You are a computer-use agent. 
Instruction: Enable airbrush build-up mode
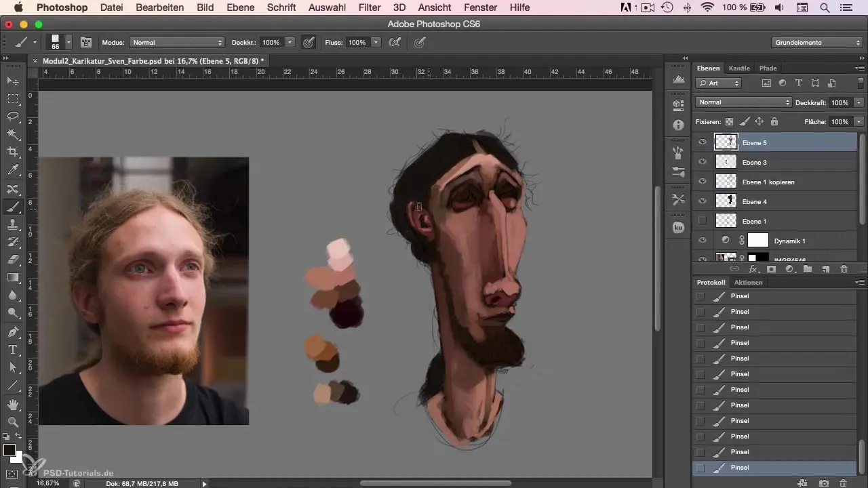[394, 42]
